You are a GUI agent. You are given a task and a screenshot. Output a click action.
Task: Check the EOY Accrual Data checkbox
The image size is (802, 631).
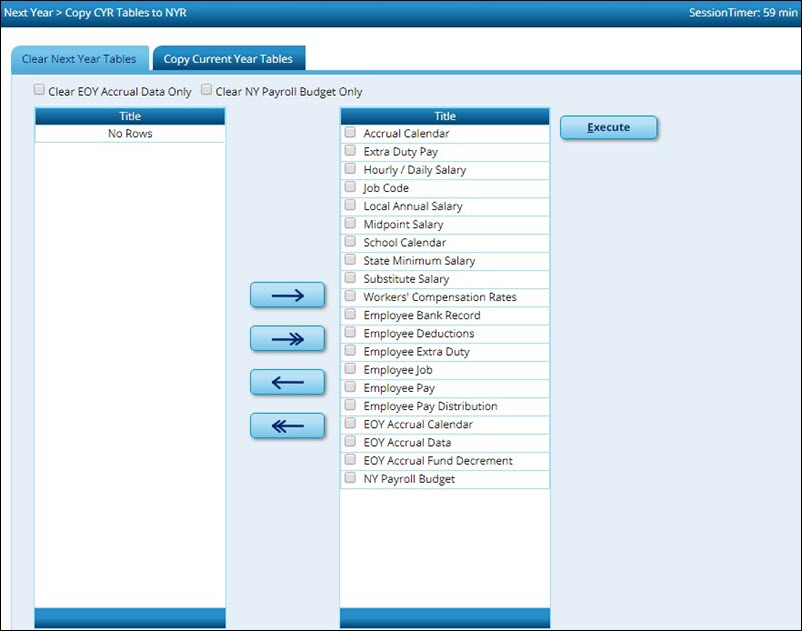click(351, 441)
